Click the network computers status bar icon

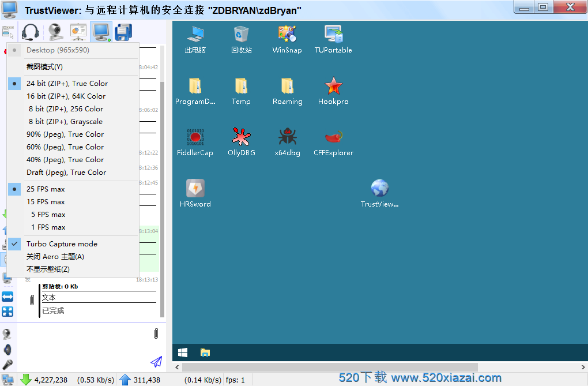tap(7, 380)
